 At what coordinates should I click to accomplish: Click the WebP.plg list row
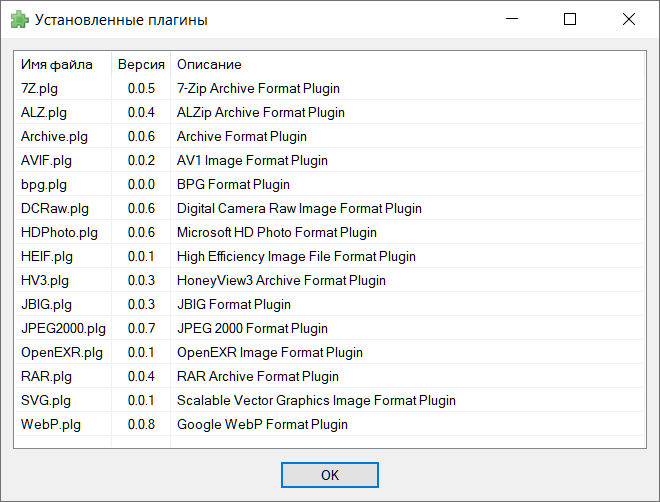(x=330, y=424)
